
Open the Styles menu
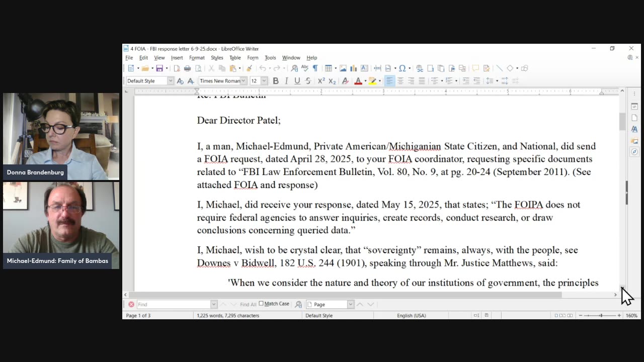click(217, 58)
